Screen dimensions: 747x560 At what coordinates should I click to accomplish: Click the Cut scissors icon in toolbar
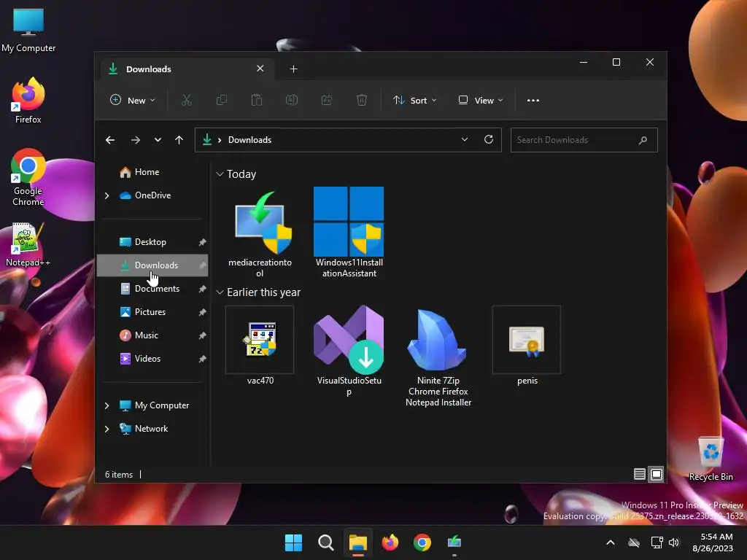click(x=186, y=100)
